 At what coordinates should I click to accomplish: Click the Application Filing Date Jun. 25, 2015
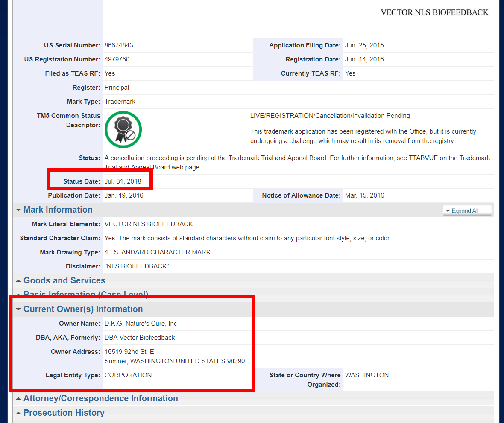364,45
